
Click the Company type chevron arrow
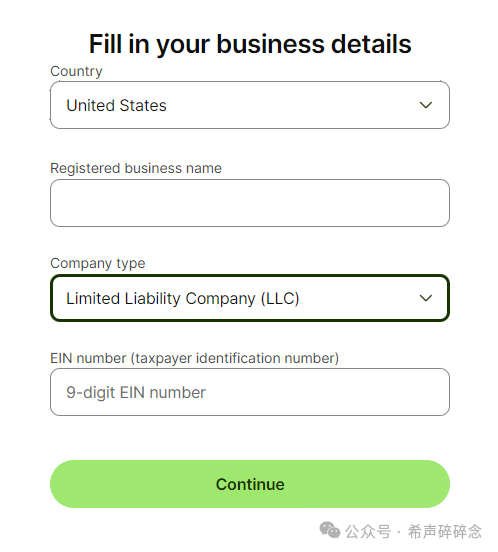coord(425,298)
